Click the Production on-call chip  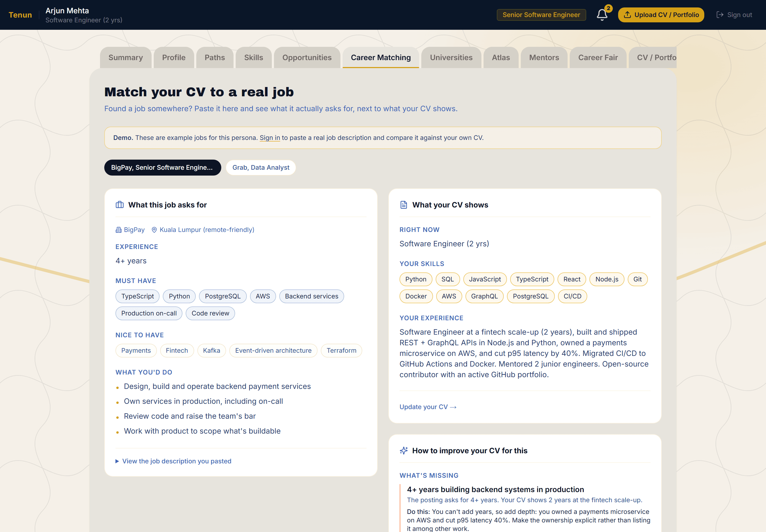149,313
